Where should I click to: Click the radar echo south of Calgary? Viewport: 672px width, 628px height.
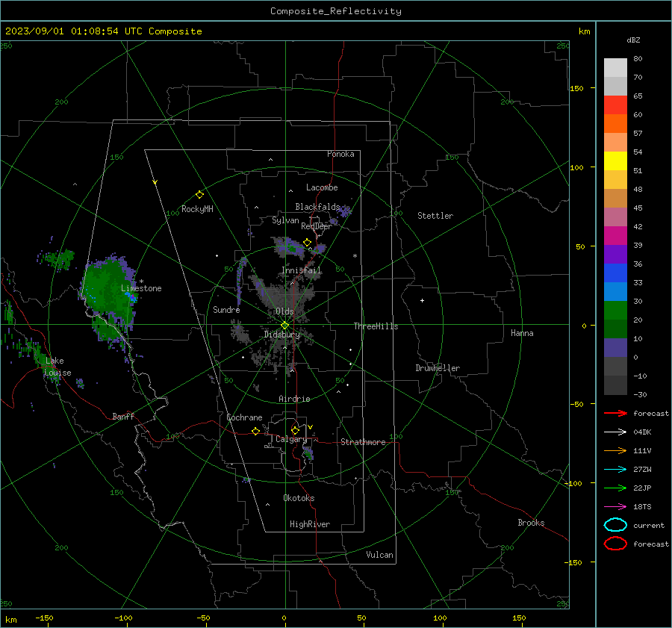[x=308, y=453]
